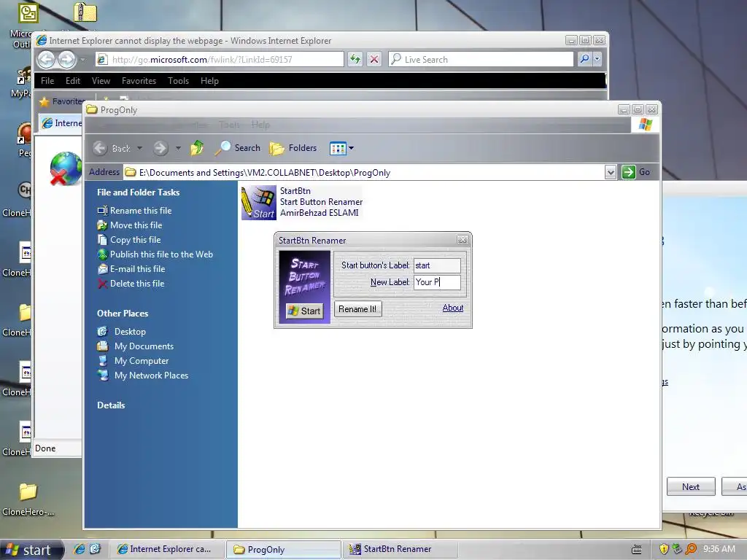Click the Live Search box
Screen dimensions: 747x560
pos(481,60)
